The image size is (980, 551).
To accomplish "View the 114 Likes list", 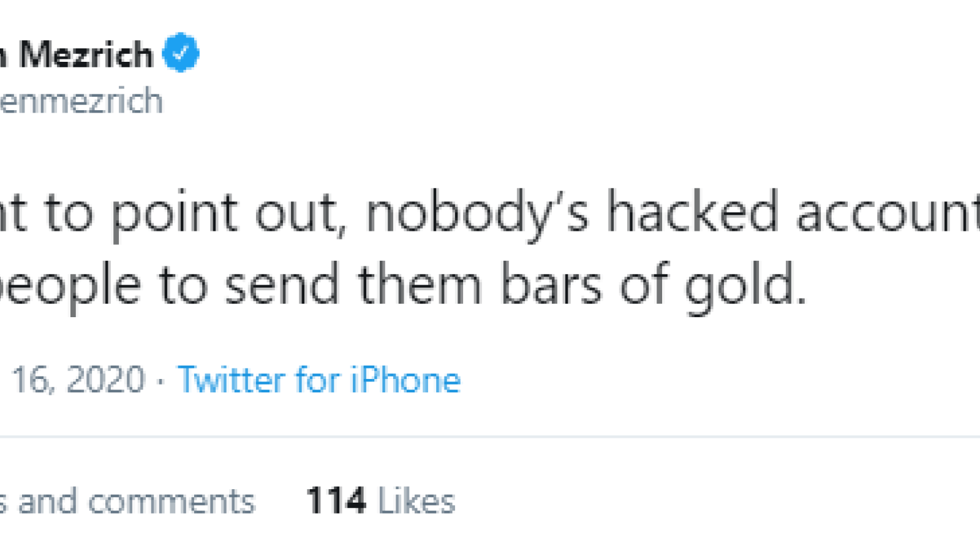I will (x=381, y=501).
